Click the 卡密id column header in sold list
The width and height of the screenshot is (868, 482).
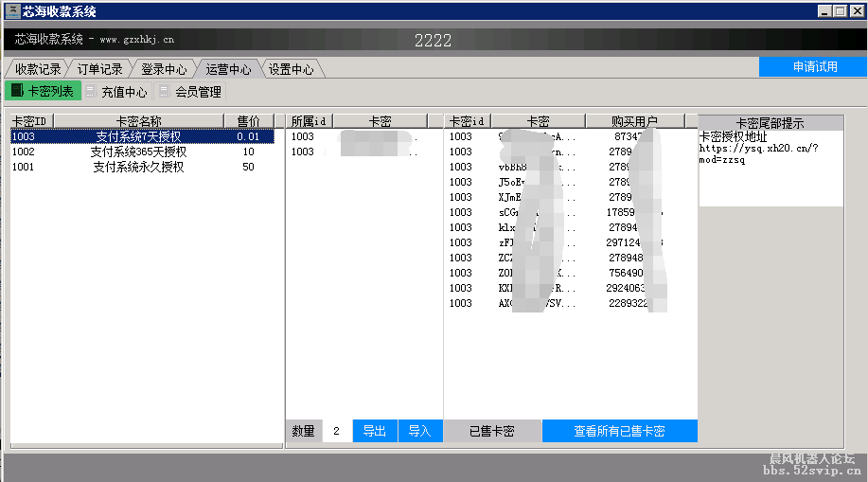467,121
